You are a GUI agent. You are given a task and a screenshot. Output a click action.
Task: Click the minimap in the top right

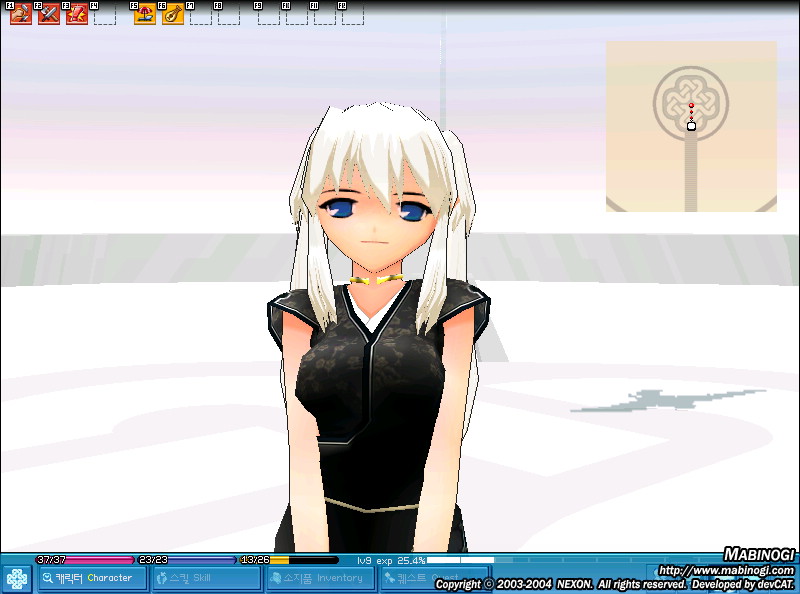691,127
